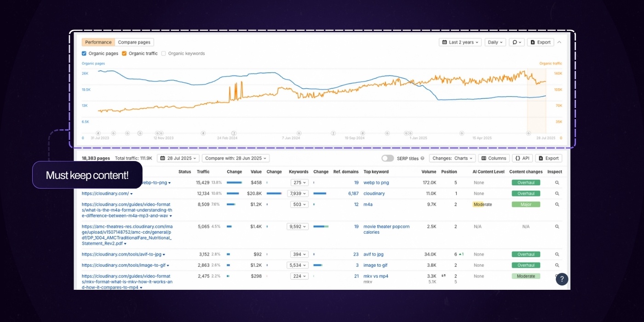
Task: Open the API braces button
Action: [522, 158]
